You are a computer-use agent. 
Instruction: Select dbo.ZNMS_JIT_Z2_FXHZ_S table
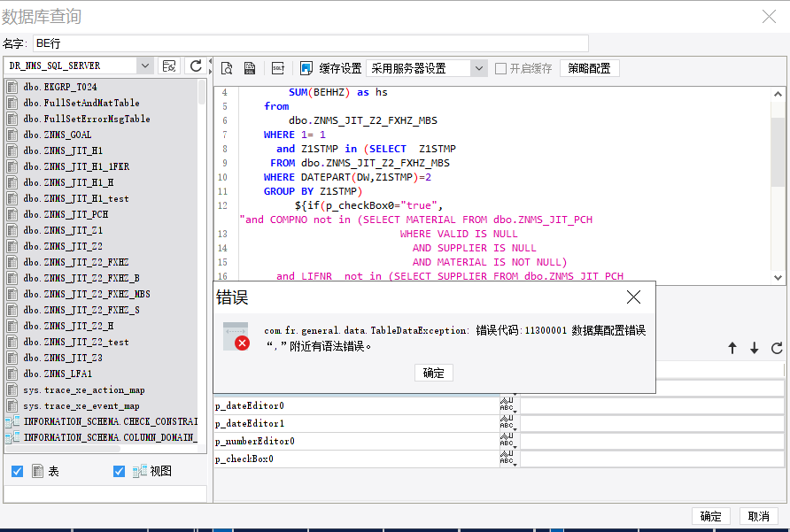[81, 310]
